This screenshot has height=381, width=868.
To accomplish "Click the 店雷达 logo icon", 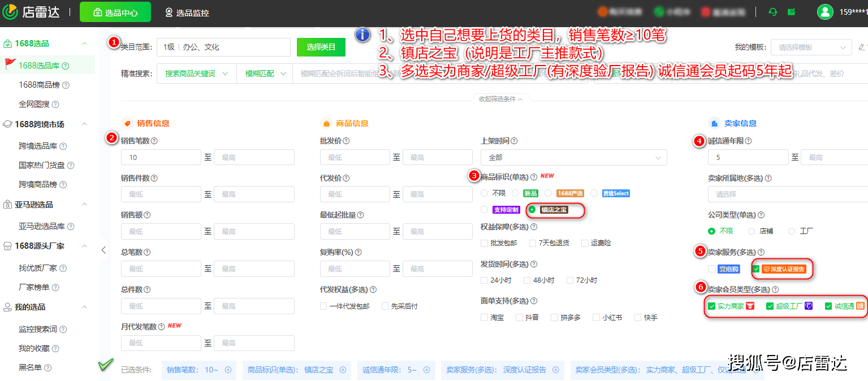I will coord(10,12).
